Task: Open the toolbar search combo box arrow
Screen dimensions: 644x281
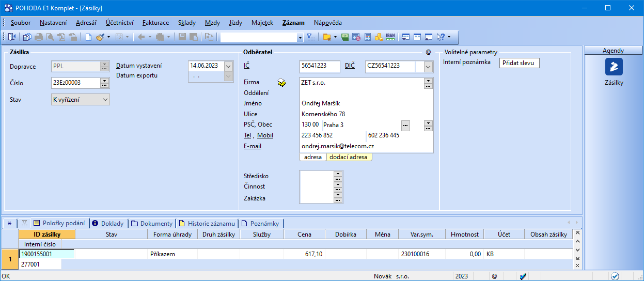Action: click(300, 37)
